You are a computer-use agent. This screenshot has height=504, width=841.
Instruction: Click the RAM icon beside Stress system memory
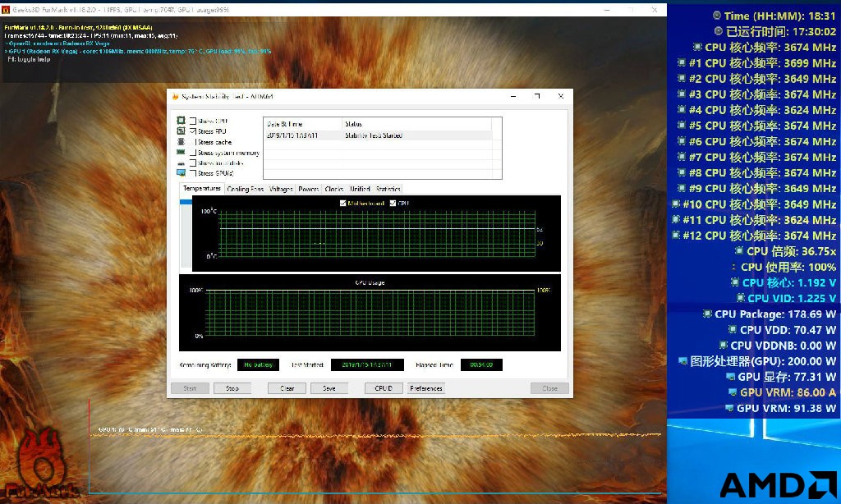click(x=181, y=153)
